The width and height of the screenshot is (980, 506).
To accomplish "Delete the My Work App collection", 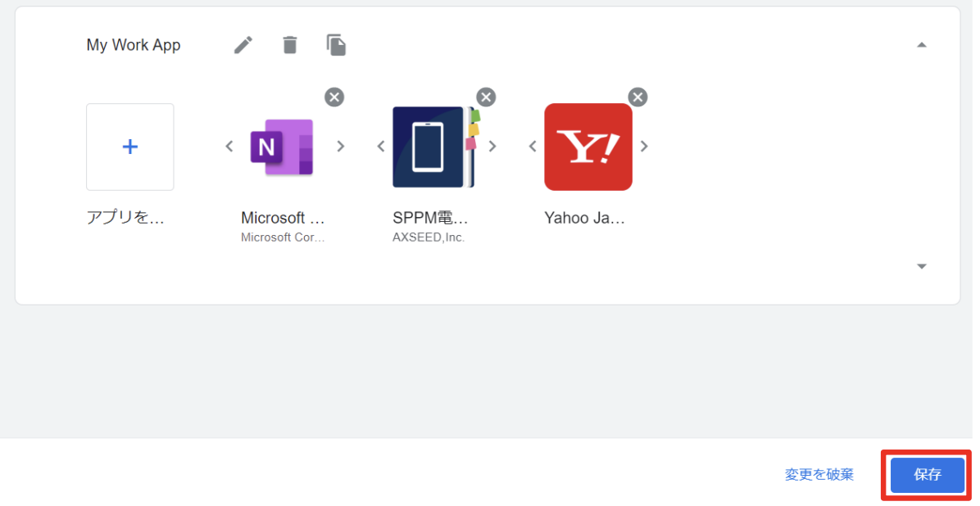I will pos(290,45).
